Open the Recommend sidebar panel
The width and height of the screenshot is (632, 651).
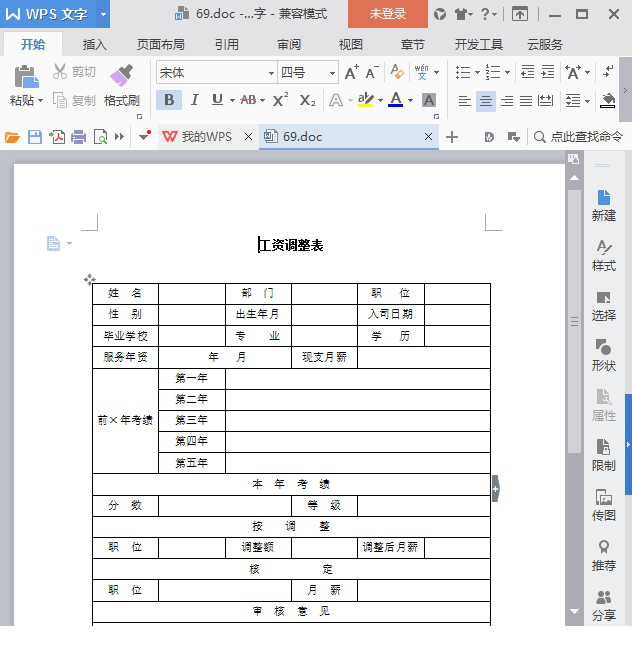pyautogui.click(x=604, y=556)
